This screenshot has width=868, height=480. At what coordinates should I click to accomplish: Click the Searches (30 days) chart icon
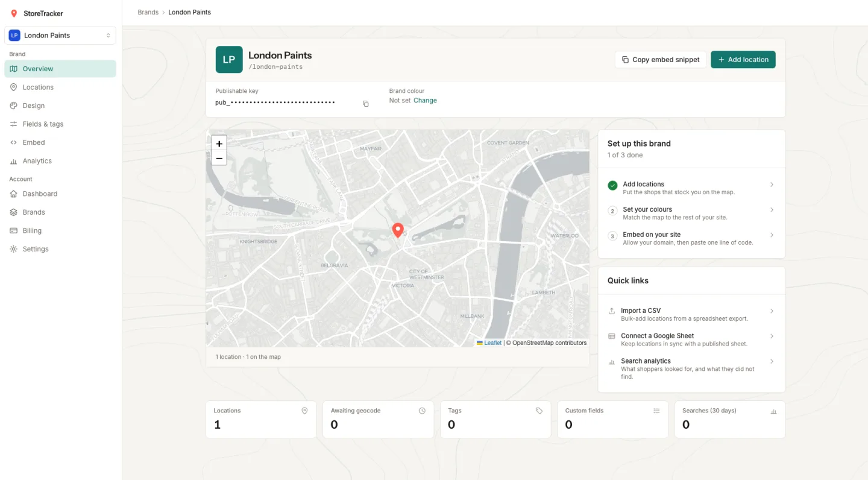coord(773,411)
